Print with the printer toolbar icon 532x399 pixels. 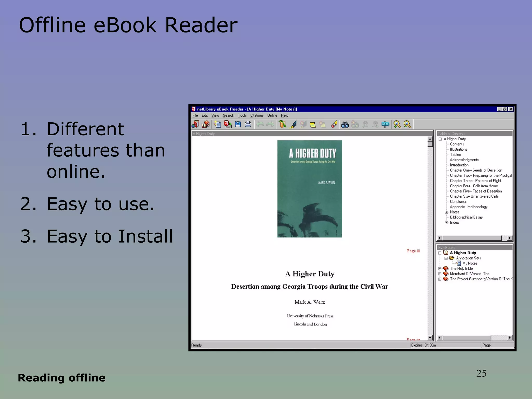[x=248, y=124]
